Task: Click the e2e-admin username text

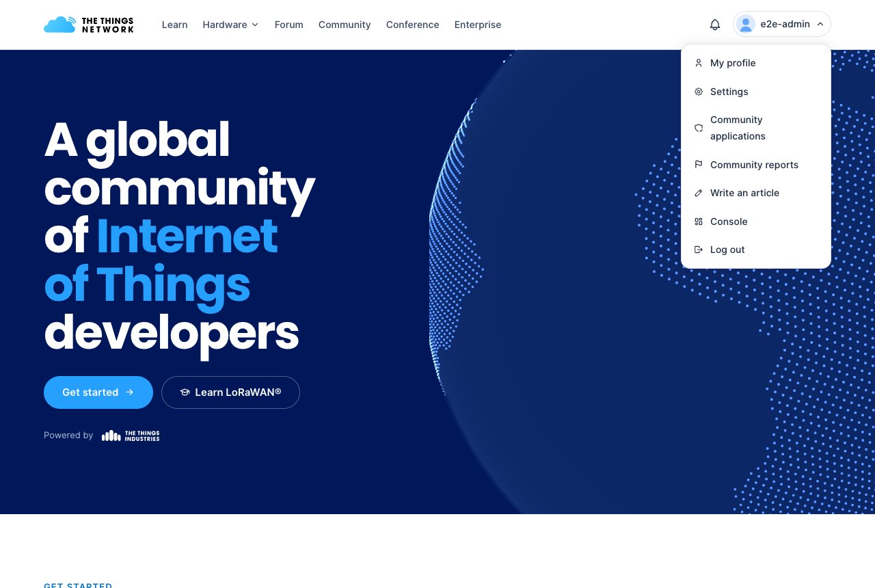Action: (x=785, y=24)
